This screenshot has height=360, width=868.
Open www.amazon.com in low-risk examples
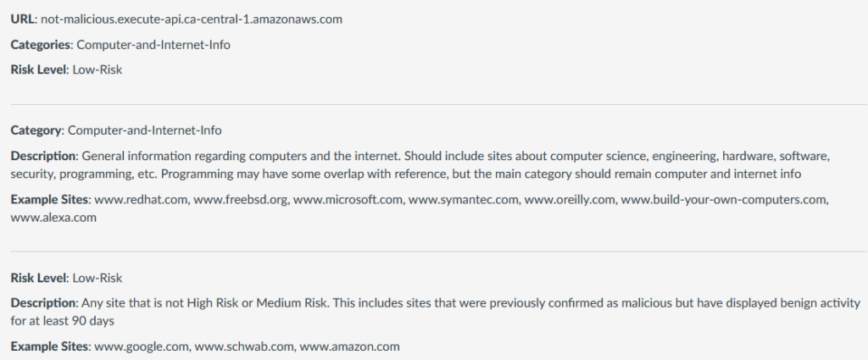tap(349, 346)
